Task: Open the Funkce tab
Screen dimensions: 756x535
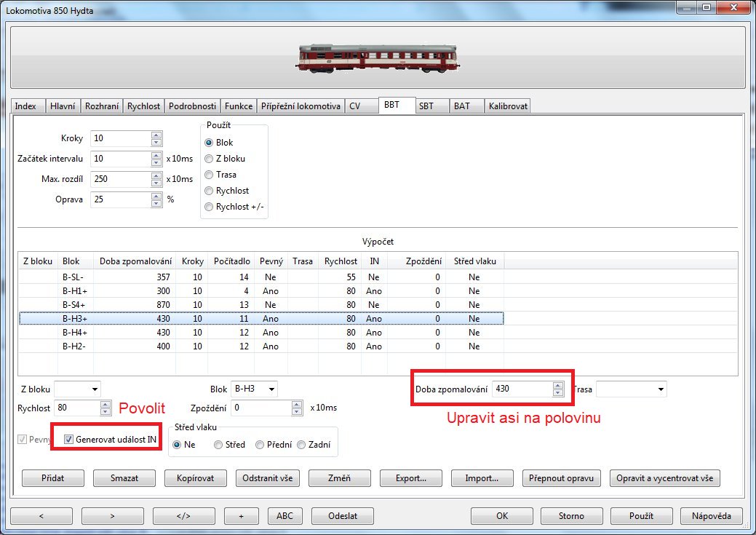Action: click(239, 106)
